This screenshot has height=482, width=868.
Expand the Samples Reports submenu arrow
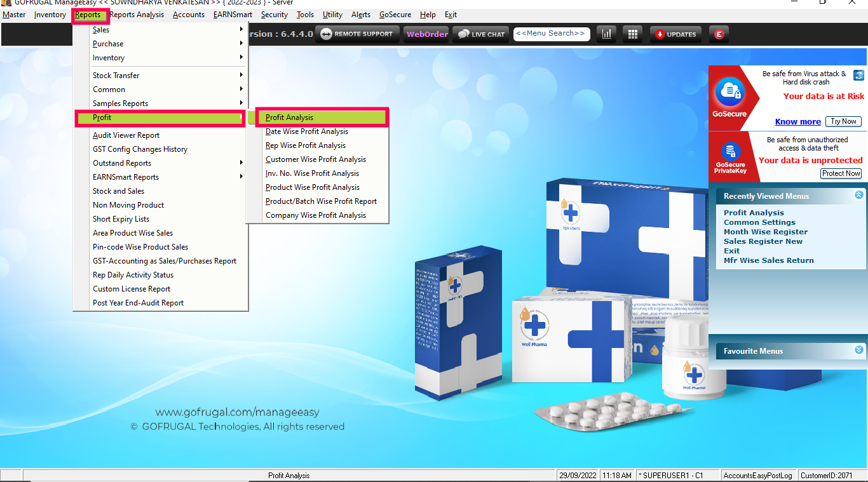pos(241,104)
